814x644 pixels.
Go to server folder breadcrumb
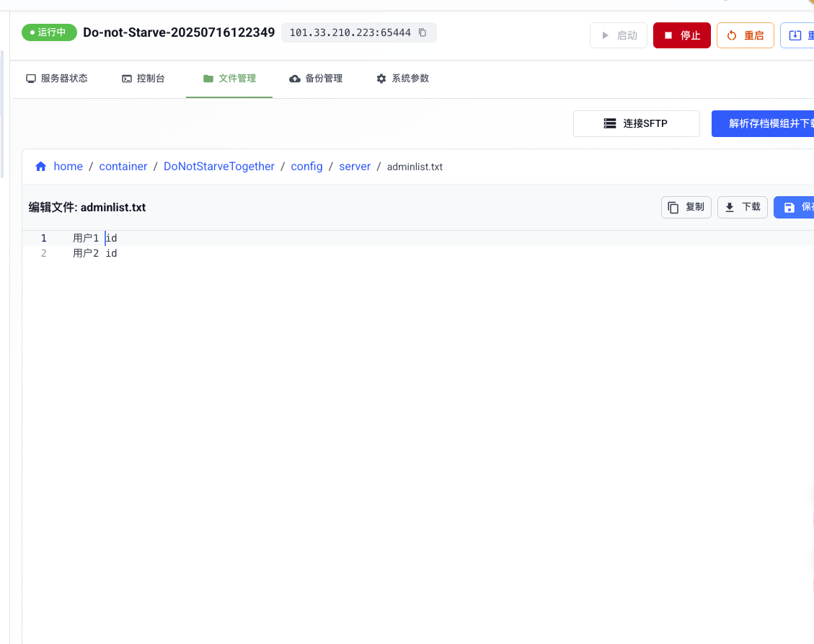pos(355,166)
